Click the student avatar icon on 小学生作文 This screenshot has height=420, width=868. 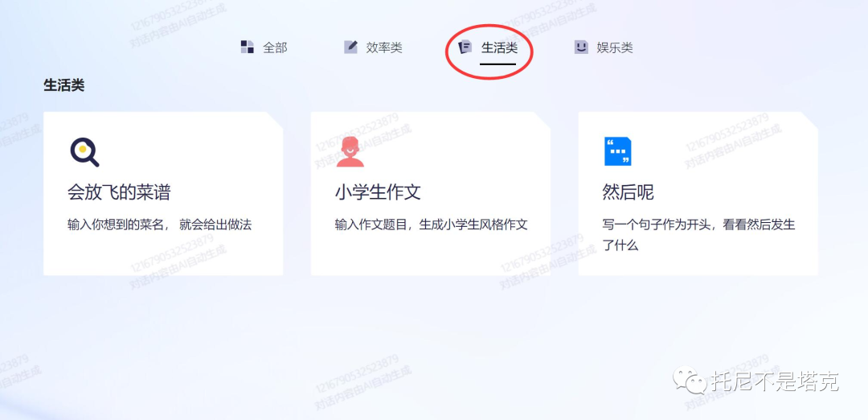coord(350,151)
